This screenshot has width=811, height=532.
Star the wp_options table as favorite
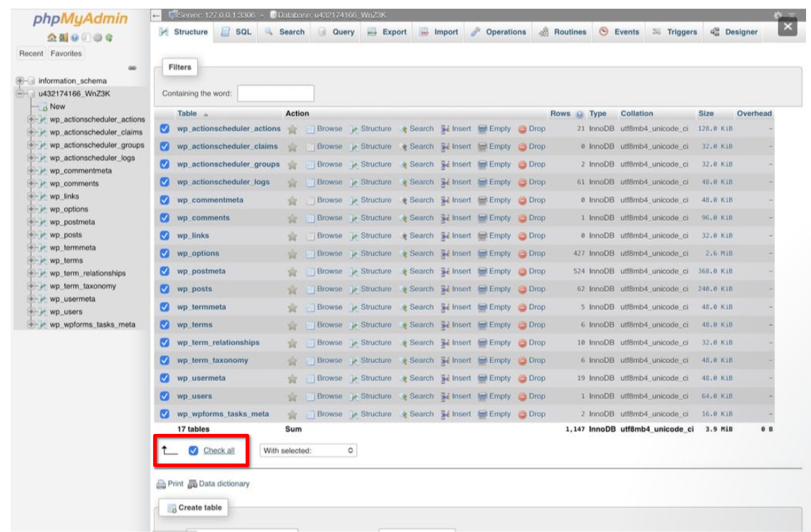292,254
